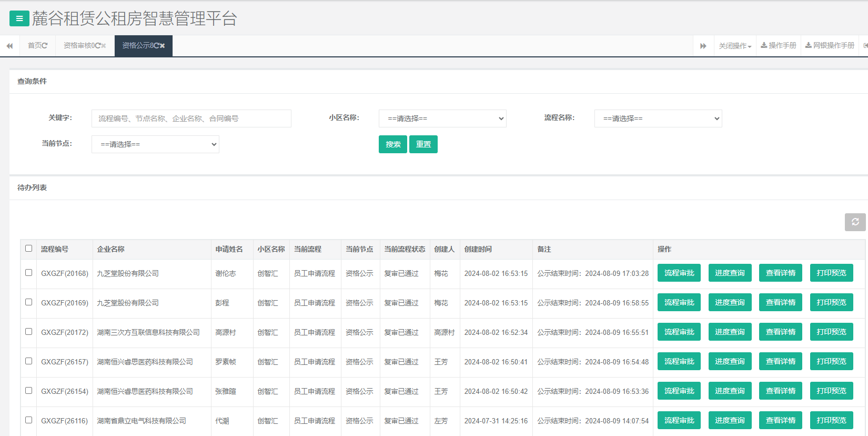Download the 网银操作手册 manual
Viewport: 868px width, 436px height.
click(830, 46)
